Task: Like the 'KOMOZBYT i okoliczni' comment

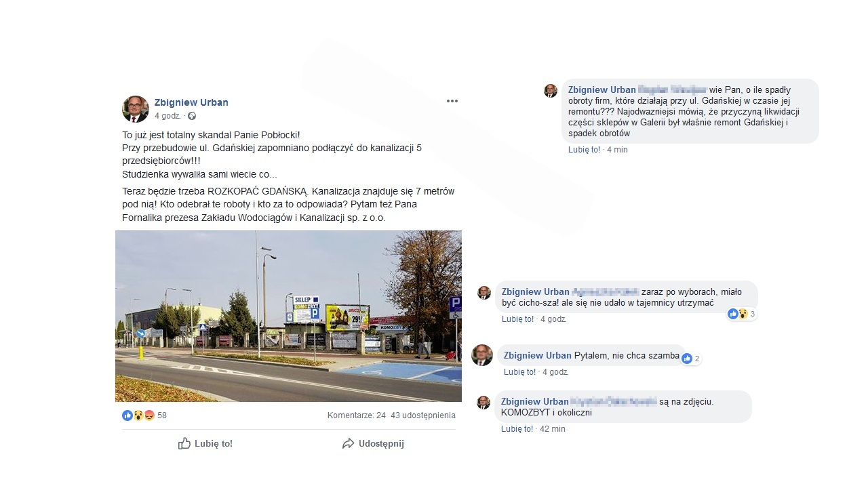Action: pyautogui.click(x=517, y=429)
